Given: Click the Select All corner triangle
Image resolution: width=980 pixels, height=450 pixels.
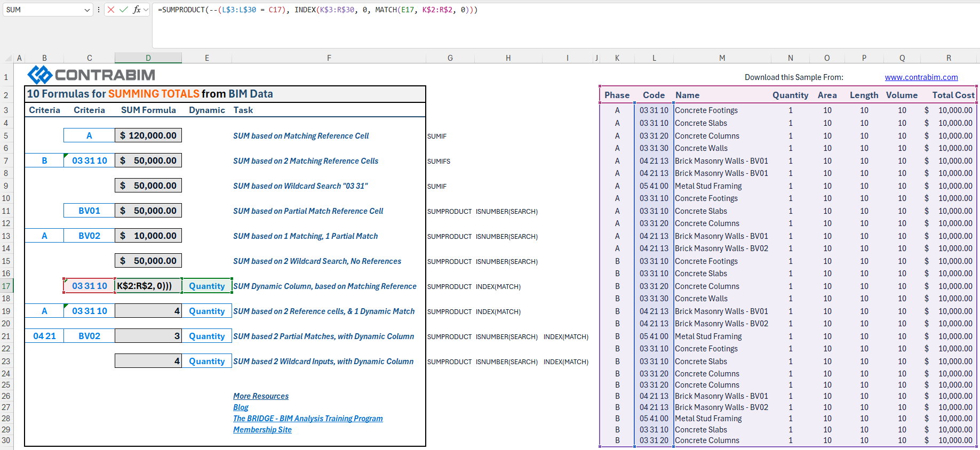Looking at the screenshot, I should tap(9, 58).
